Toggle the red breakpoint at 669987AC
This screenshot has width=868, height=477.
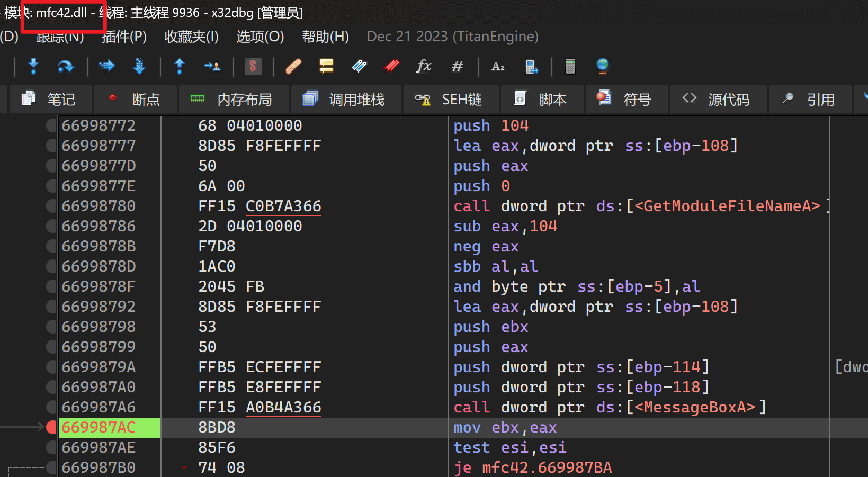click(x=51, y=428)
